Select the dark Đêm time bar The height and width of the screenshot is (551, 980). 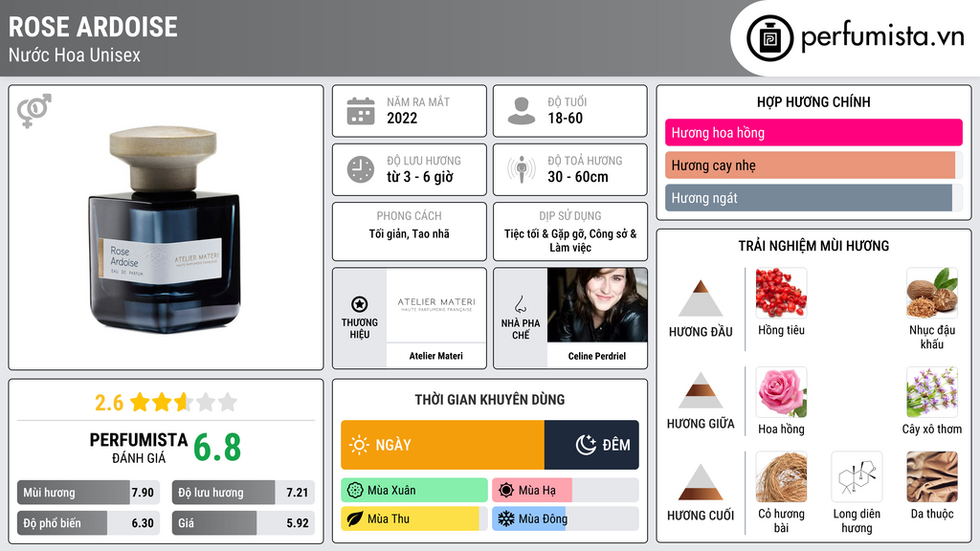591,445
